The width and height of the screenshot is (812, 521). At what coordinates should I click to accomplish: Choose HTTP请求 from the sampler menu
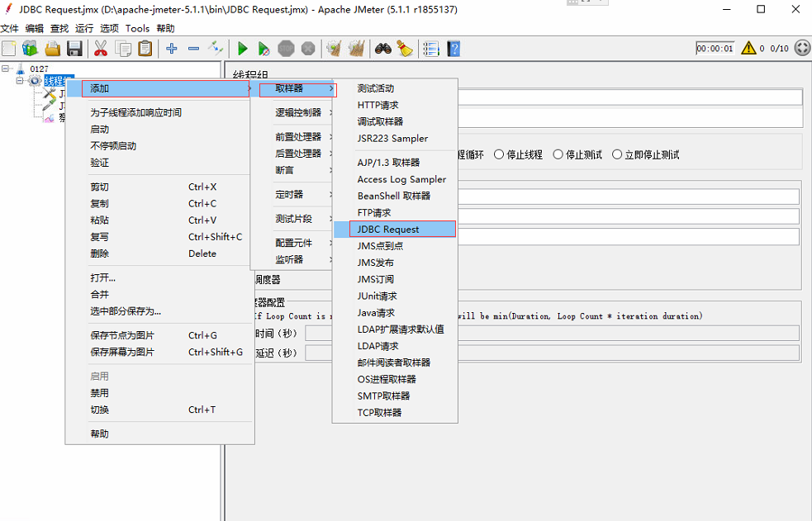tap(376, 105)
